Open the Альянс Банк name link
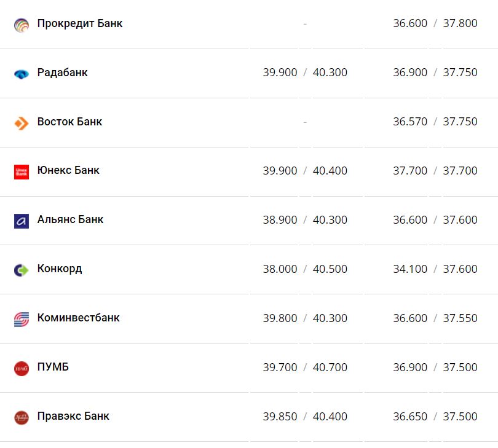The height and width of the screenshot is (448, 498). click(x=70, y=219)
